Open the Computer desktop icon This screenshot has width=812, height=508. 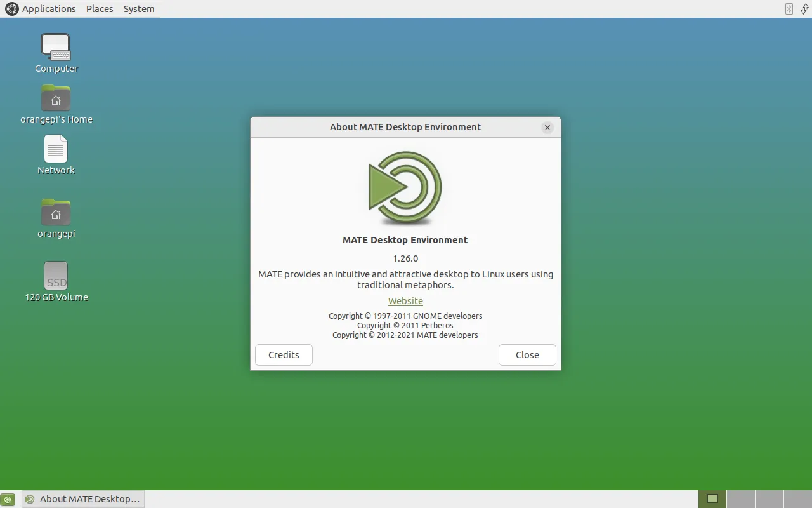[x=56, y=48]
